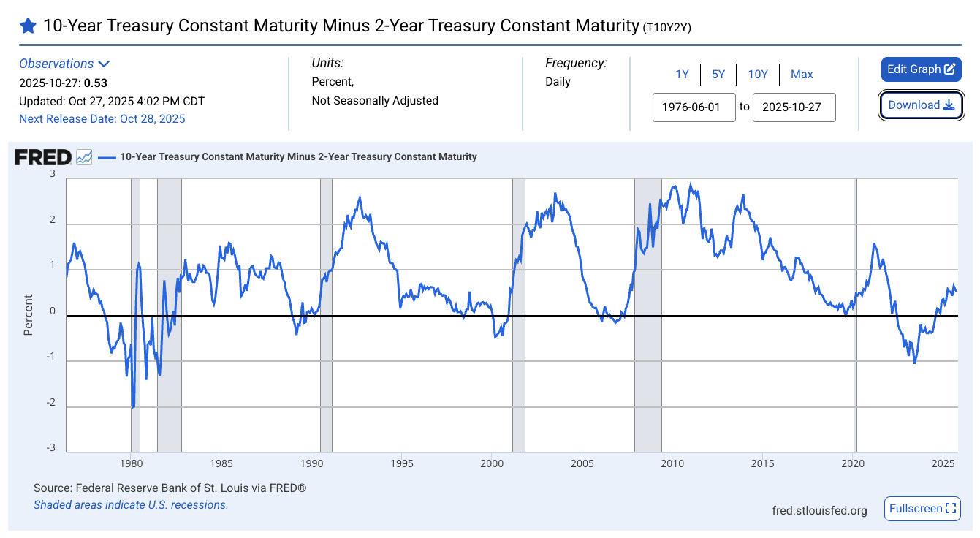The height and width of the screenshot is (538, 980).
Task: Open the end date field showing 2025-10-27
Action: (794, 107)
